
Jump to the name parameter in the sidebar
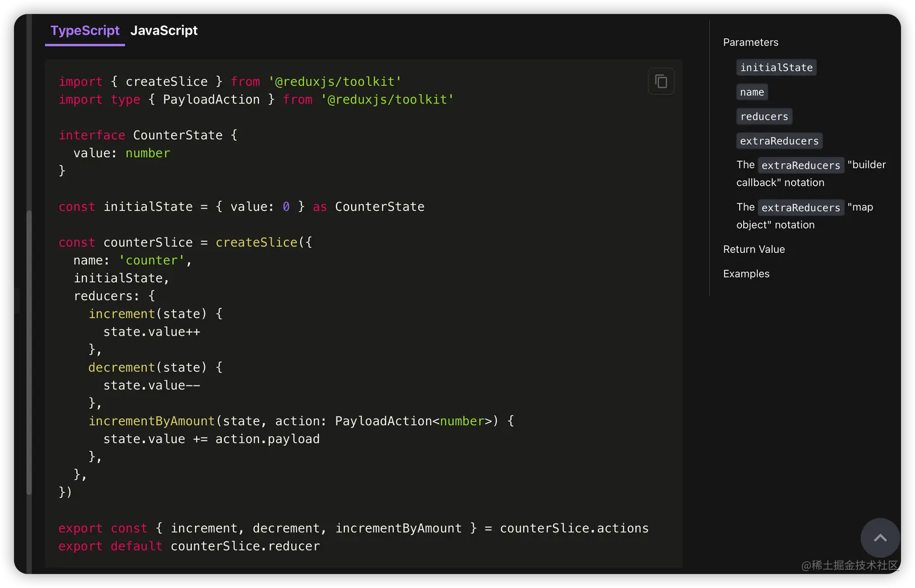click(752, 92)
